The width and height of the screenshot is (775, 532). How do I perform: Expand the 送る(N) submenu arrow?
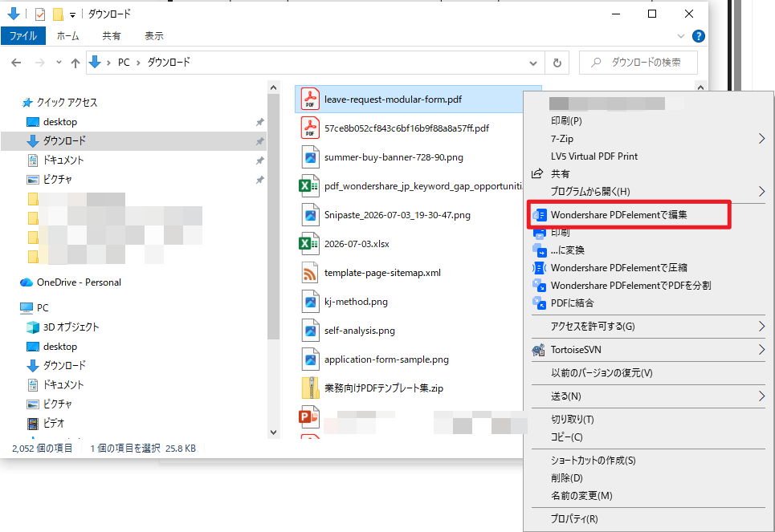(x=761, y=396)
